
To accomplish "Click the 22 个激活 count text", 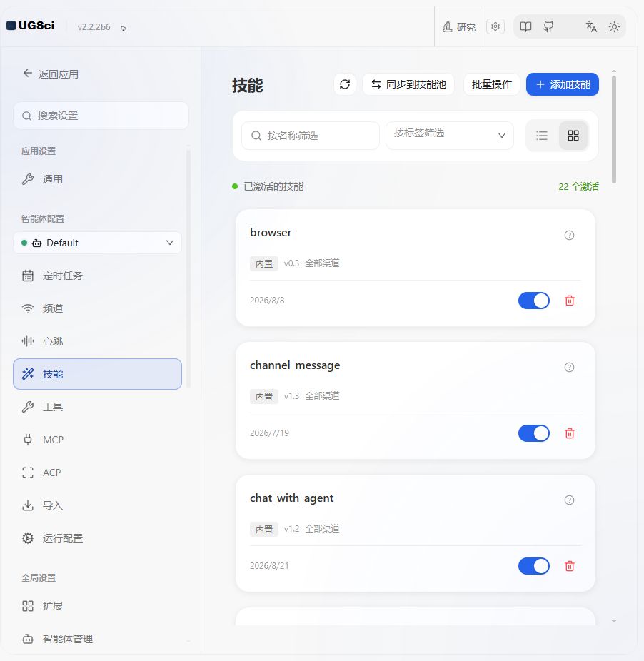I will 578,186.
